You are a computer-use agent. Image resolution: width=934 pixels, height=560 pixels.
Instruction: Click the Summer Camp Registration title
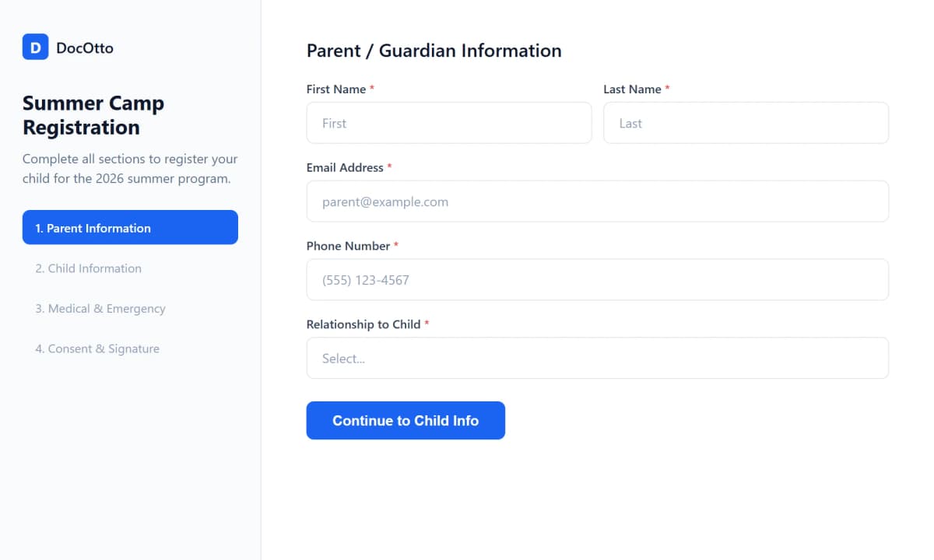tap(93, 115)
